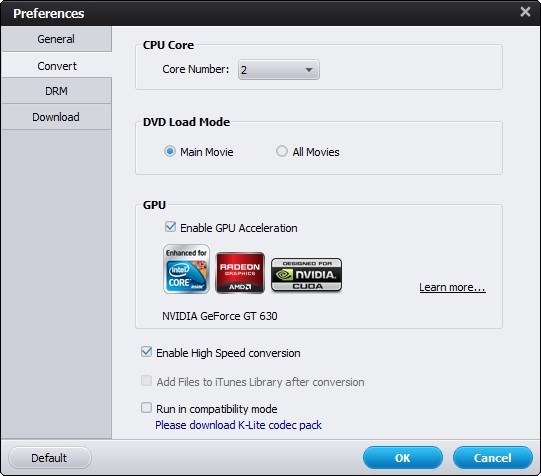Screen dimensions: 541x476
Task: Toggle Enable GPU Acceleration checkbox
Action: tap(170, 227)
